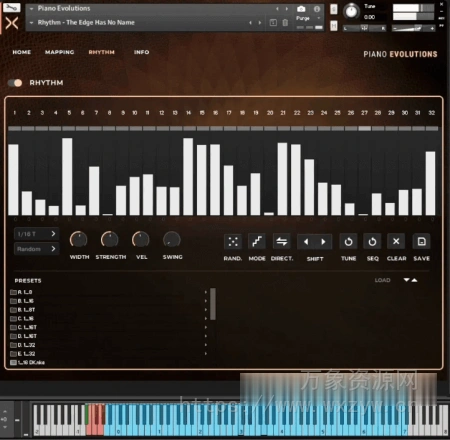This screenshot has height=440, width=450.
Task: Open the Kontakt wrench edit icon
Action: 11,7
